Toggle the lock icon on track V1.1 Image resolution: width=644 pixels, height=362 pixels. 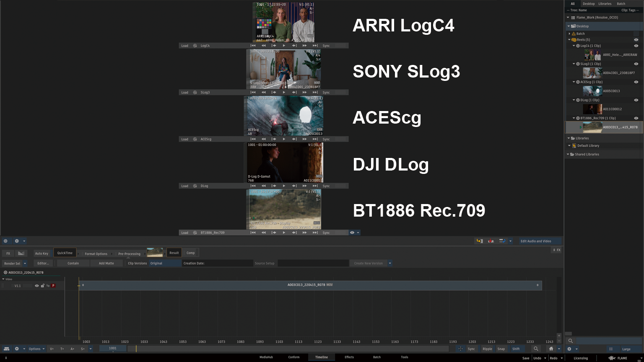click(42, 286)
